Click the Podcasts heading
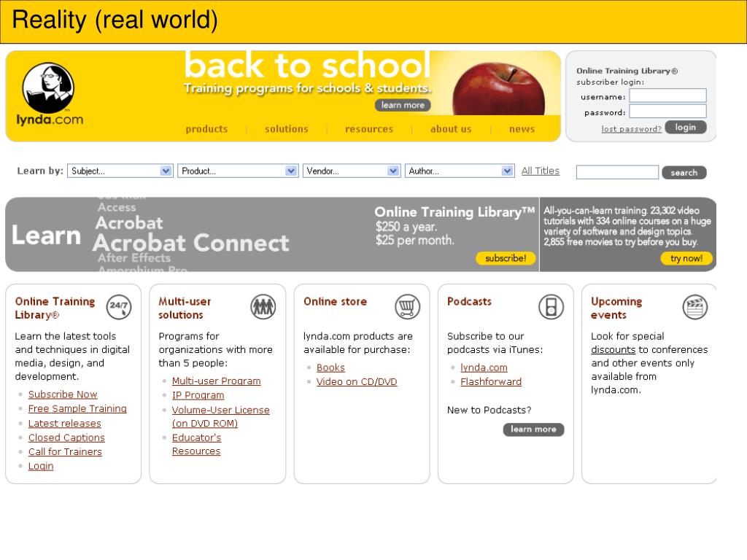Screen dimensions: 747x560 click(x=469, y=301)
